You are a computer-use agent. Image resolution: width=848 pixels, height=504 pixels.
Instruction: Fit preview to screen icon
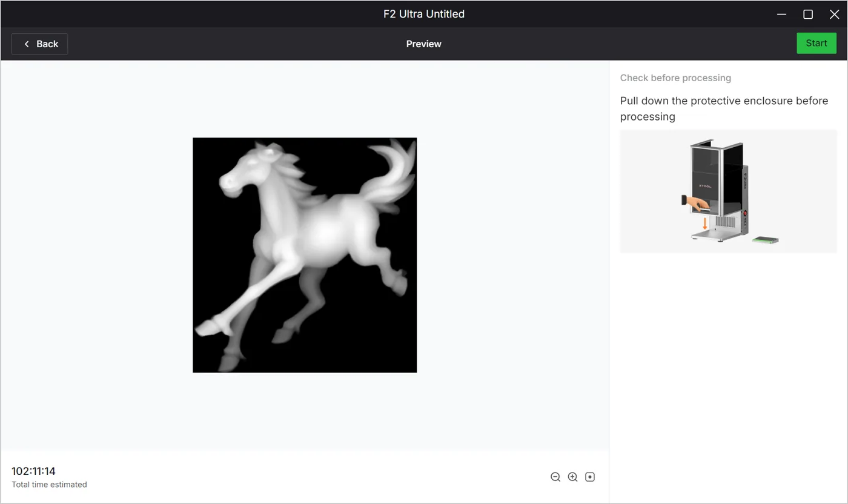click(590, 477)
